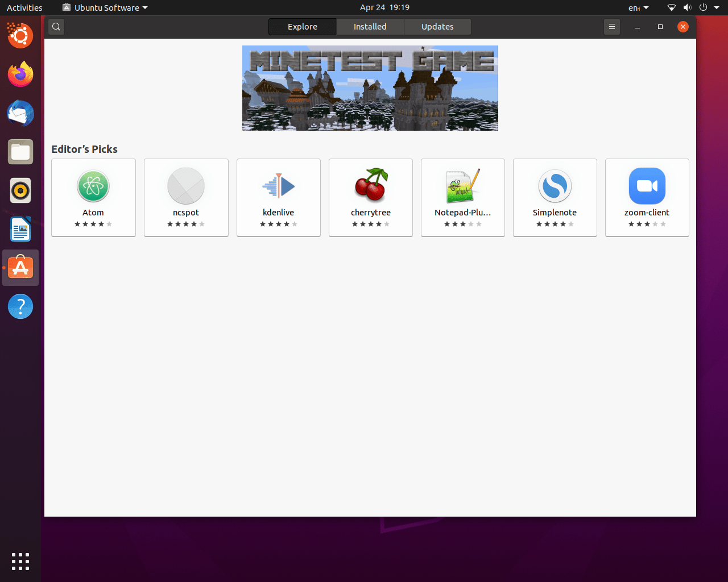Switch to the Updates tab
Screen dimensions: 728x582
coord(437,27)
